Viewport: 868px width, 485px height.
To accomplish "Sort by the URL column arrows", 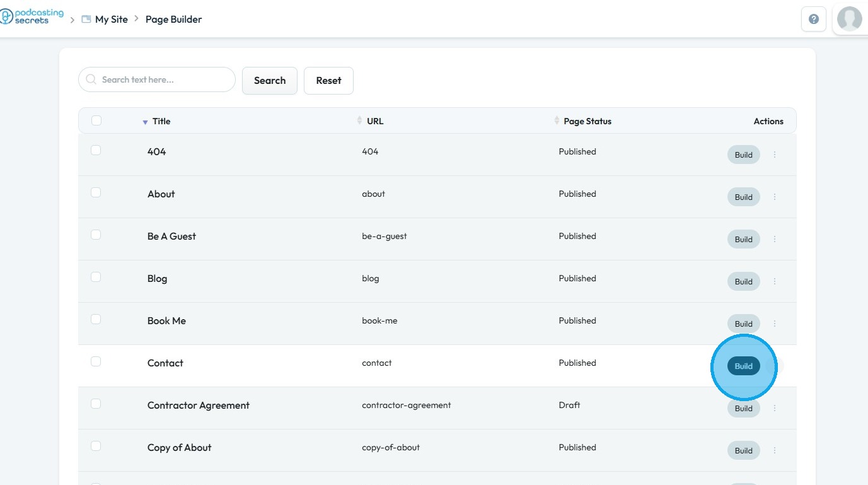I will point(360,120).
